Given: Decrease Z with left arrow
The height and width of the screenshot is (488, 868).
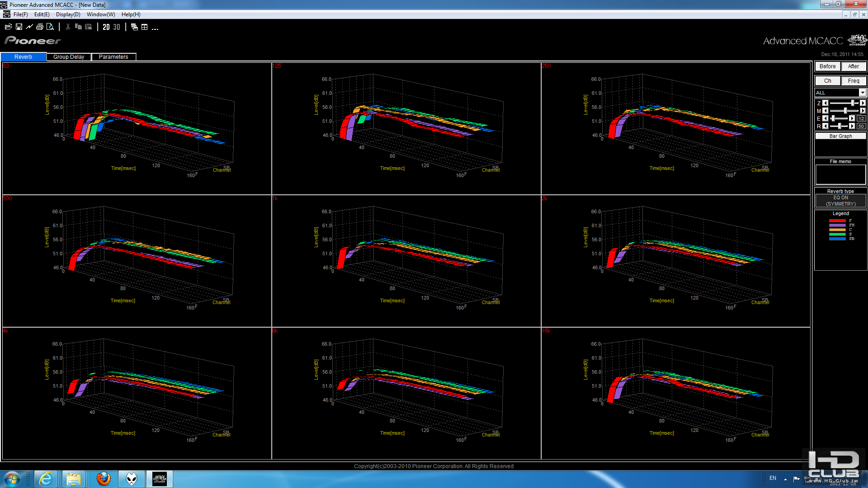Looking at the screenshot, I should pos(826,103).
